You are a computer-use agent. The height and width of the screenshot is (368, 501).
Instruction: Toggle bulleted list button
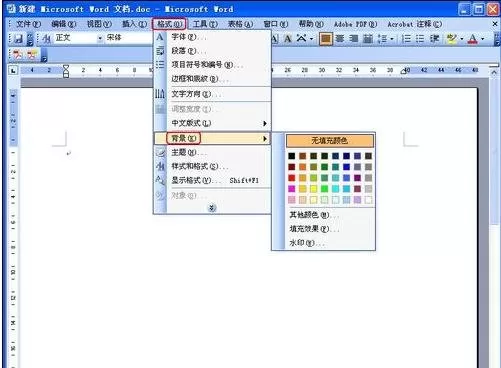point(420,39)
